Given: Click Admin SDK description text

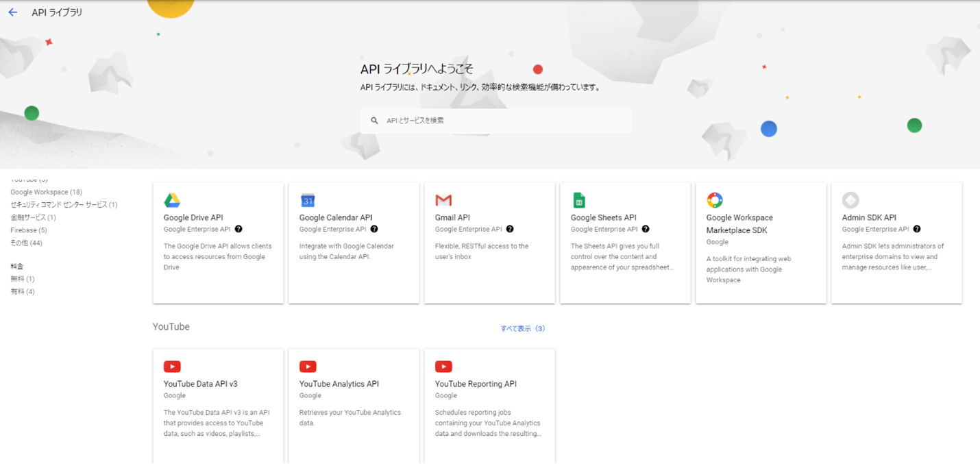Looking at the screenshot, I should coord(893,257).
